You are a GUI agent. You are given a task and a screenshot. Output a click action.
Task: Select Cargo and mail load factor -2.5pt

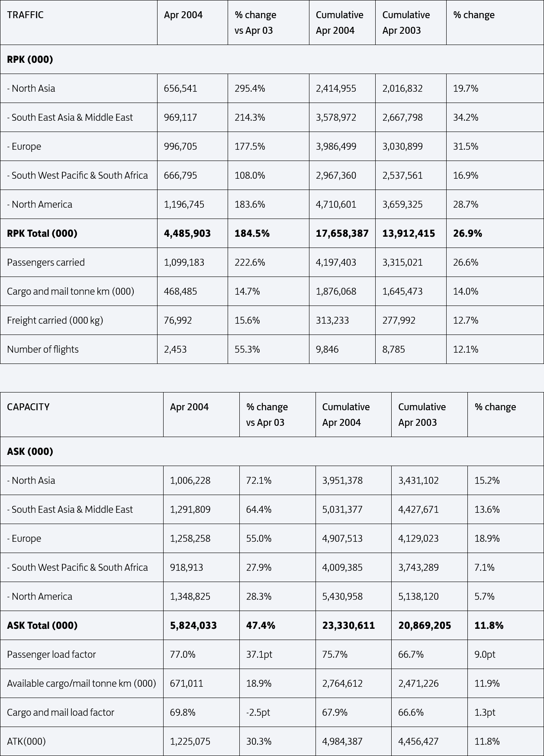pyautogui.click(x=258, y=713)
